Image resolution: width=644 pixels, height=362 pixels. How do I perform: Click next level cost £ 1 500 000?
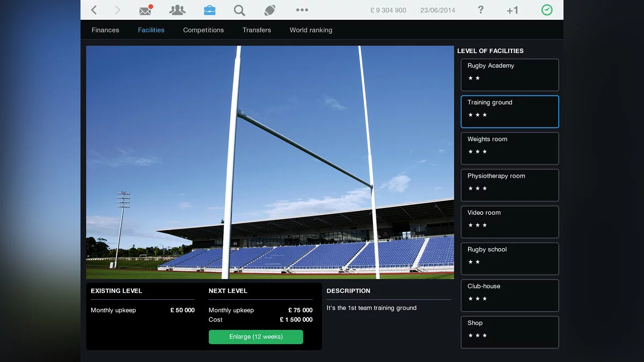click(296, 320)
